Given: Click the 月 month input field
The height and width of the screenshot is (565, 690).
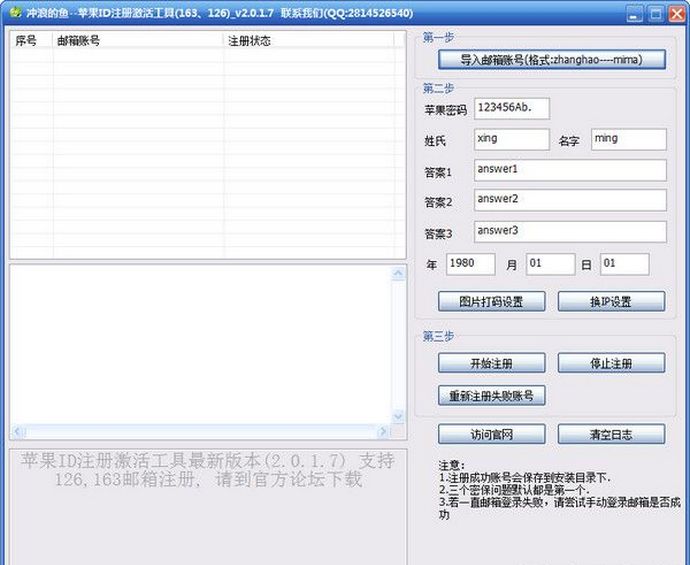Looking at the screenshot, I should pos(549,264).
